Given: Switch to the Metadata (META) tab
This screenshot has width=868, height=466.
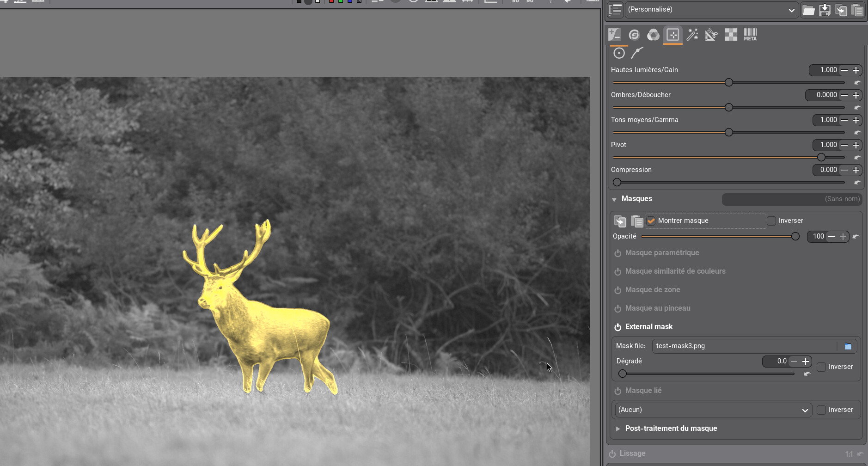Looking at the screenshot, I should coord(750,35).
